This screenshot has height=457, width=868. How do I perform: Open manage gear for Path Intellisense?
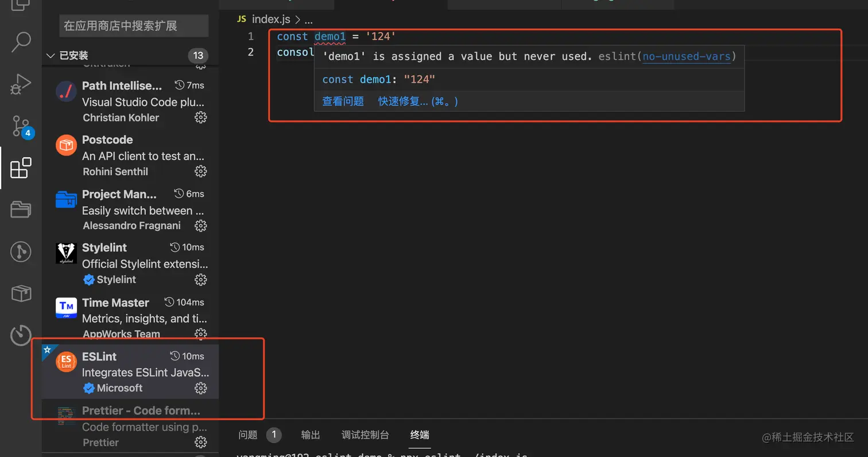pos(200,117)
